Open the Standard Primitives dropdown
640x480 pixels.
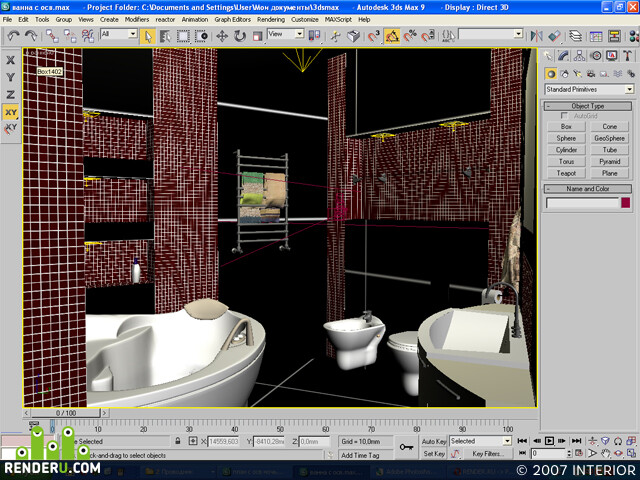[x=589, y=89]
